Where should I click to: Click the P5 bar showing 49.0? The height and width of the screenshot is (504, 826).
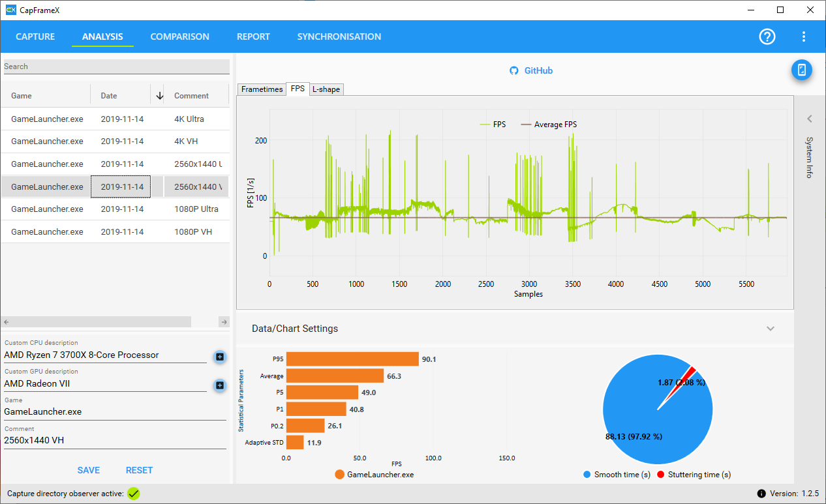(322, 393)
